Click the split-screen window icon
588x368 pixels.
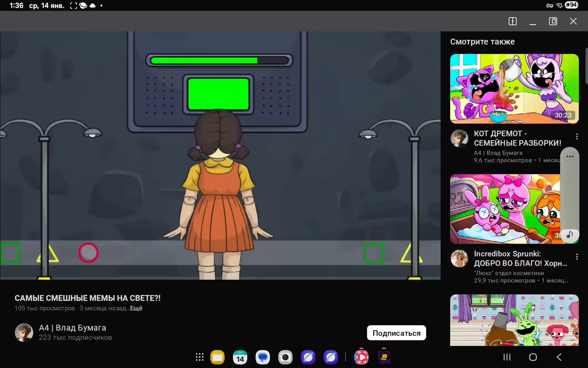click(512, 21)
